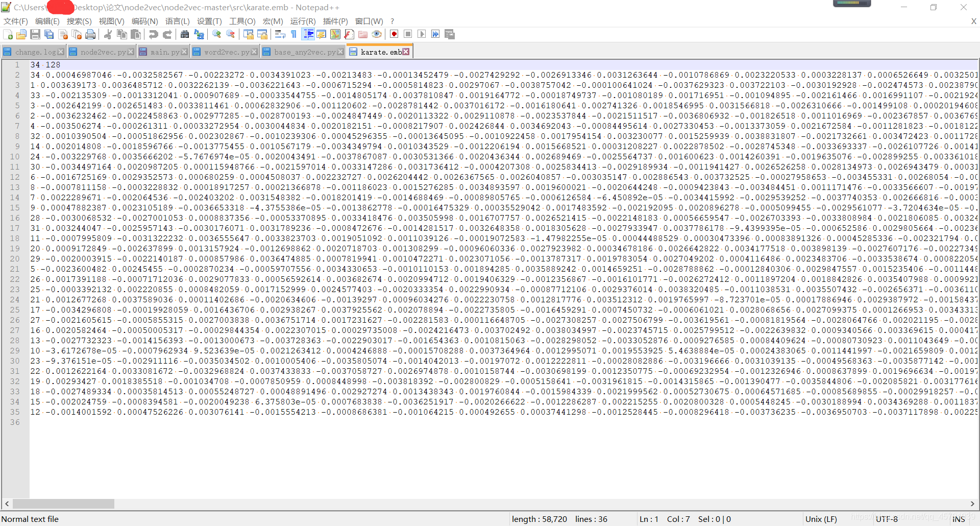Save all open files

(49, 34)
